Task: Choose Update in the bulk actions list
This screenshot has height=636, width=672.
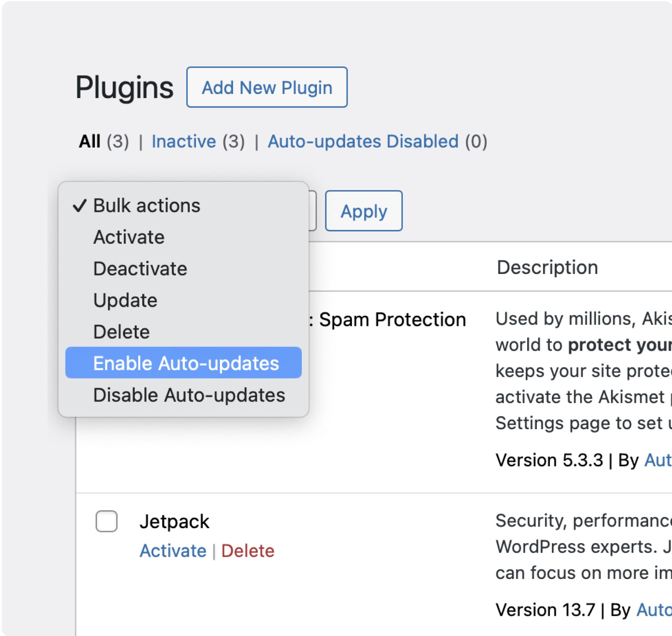Action: [x=183, y=300]
